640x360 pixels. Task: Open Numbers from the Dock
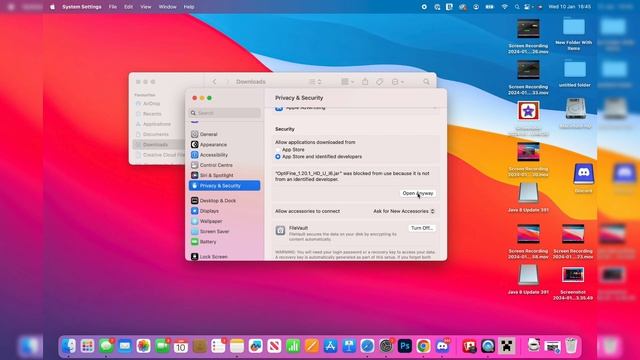coord(293,346)
